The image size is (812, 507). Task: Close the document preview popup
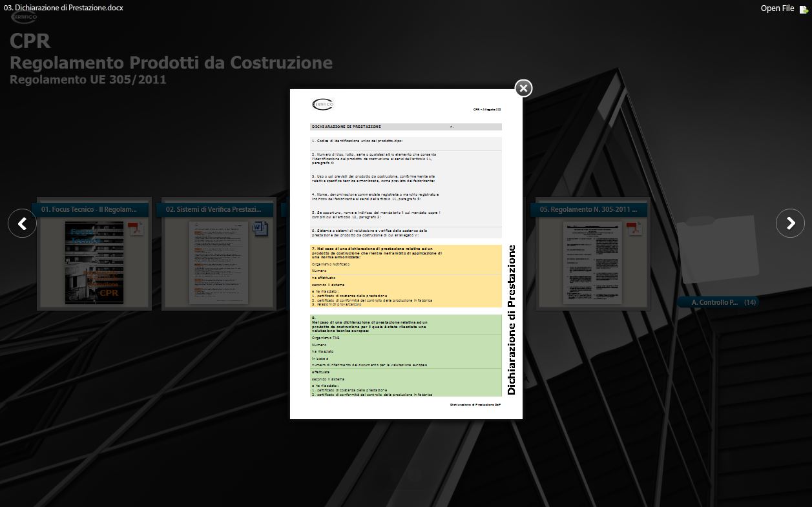523,88
